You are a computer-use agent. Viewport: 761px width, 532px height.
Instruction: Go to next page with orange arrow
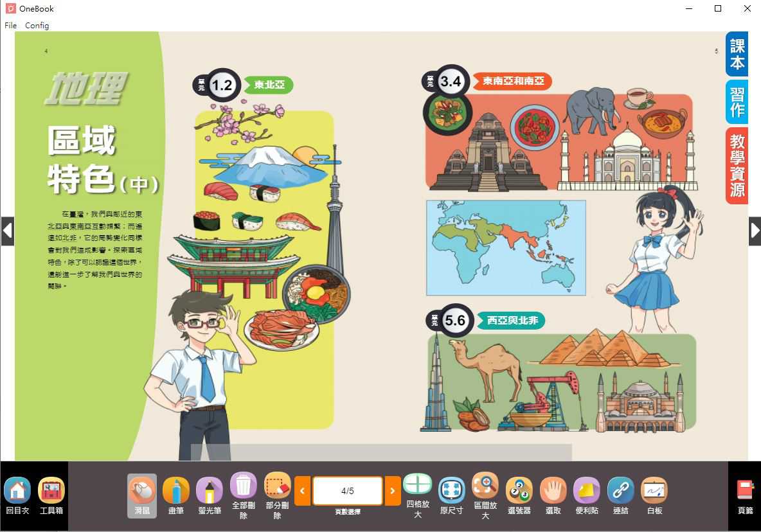click(x=393, y=491)
